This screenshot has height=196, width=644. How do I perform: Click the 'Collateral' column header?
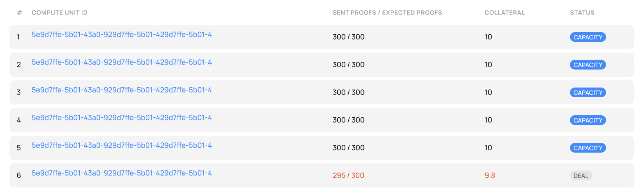(x=504, y=13)
